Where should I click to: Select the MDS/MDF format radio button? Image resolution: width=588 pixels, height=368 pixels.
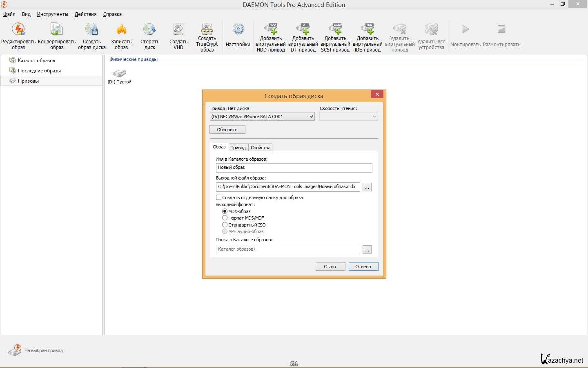tap(225, 218)
